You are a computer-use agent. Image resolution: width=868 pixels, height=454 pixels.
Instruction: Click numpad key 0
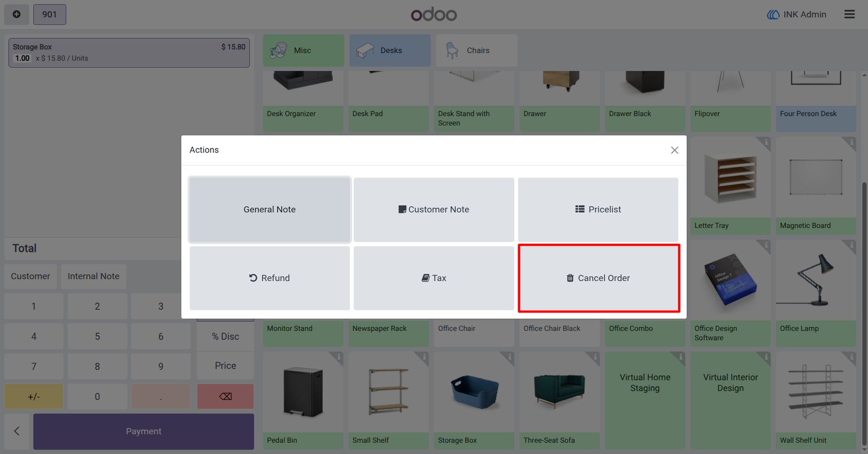(x=97, y=396)
